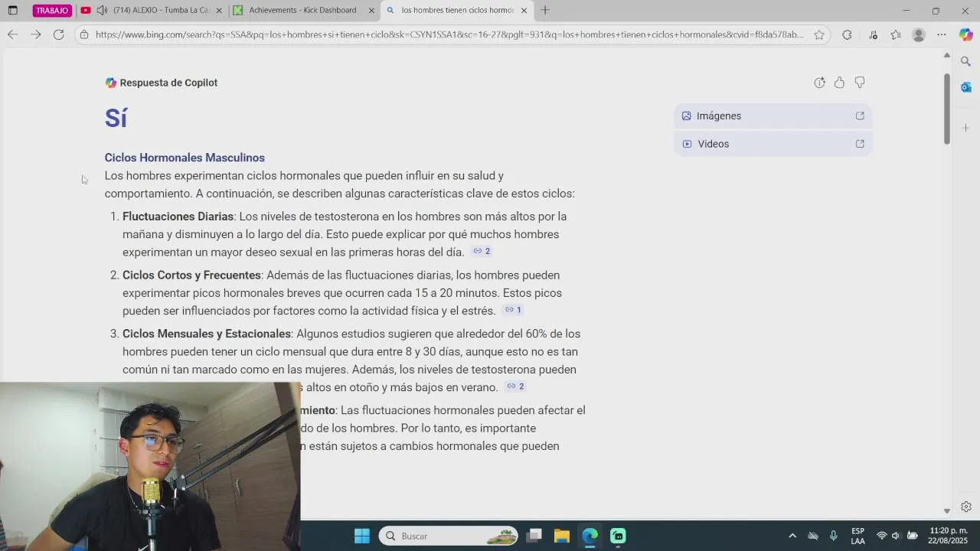This screenshot has width=980, height=551.
Task: Click the Fluctuaciones Diarias bold text
Action: 178,217
